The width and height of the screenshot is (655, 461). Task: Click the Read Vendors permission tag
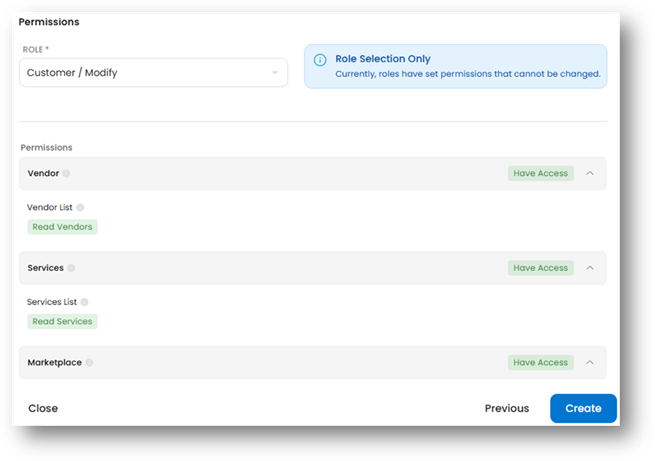tap(62, 227)
